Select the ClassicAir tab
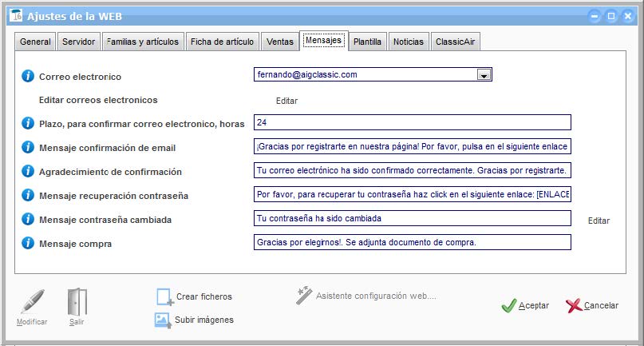The image size is (644, 346). 456,42
